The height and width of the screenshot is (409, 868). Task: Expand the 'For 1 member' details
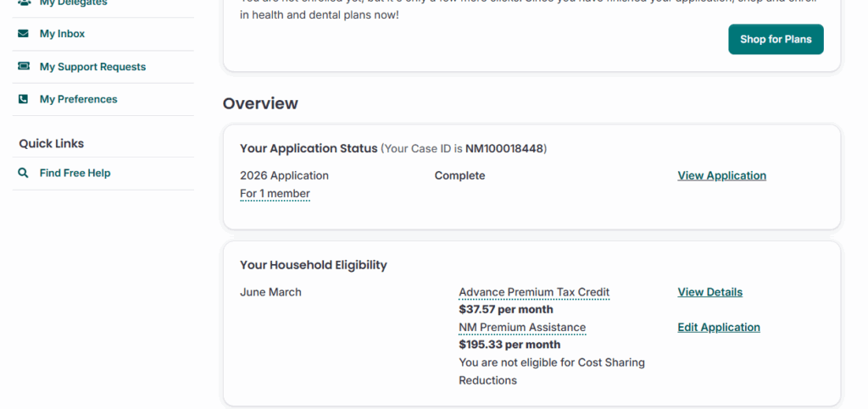click(275, 194)
